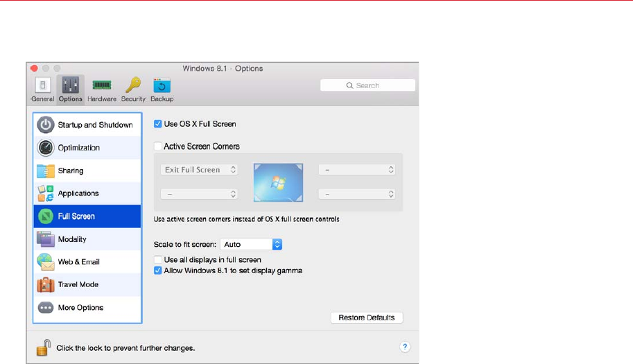Open the Security key icon
The image size is (633, 364).
pyautogui.click(x=133, y=85)
